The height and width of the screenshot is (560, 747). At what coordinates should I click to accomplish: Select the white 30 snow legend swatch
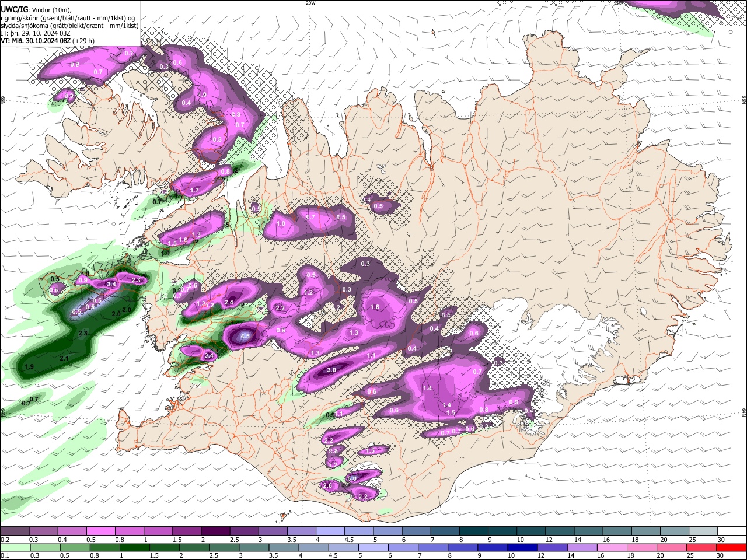point(731,531)
